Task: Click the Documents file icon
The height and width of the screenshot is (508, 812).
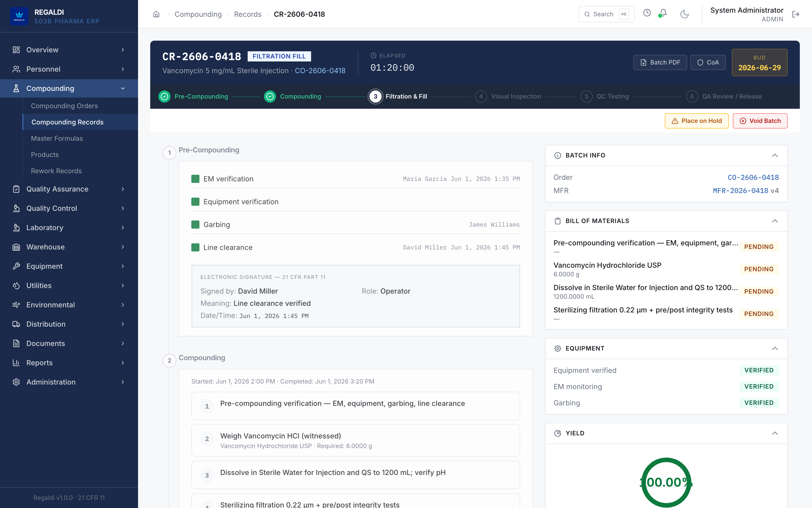Action: pyautogui.click(x=16, y=343)
